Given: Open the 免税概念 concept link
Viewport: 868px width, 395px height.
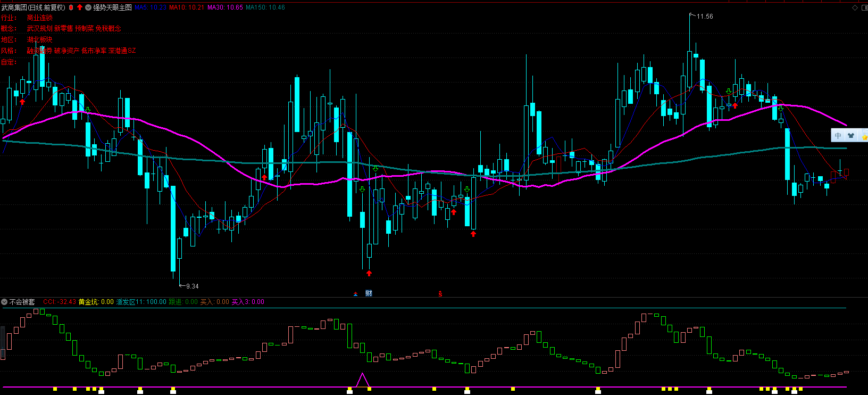Looking at the screenshot, I should coord(108,28).
